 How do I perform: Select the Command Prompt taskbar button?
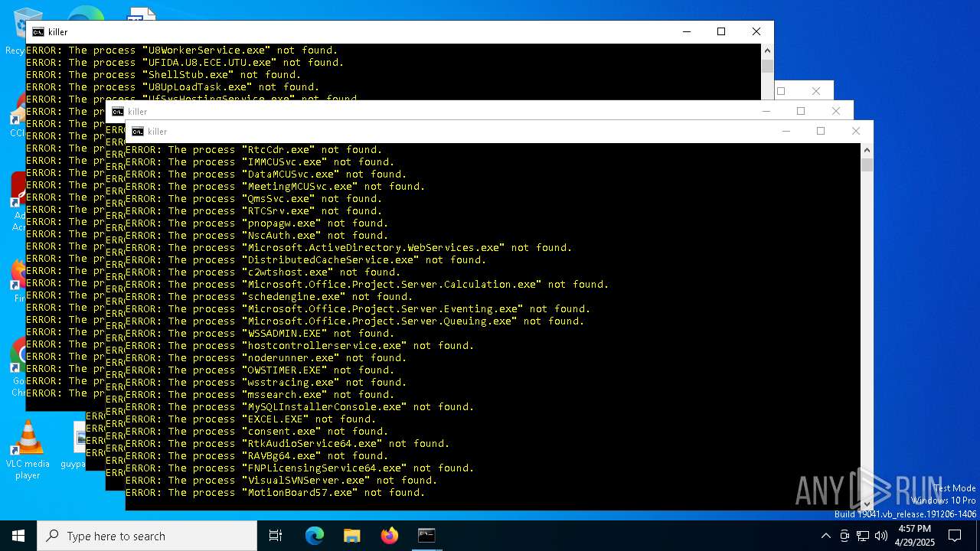[426, 536]
